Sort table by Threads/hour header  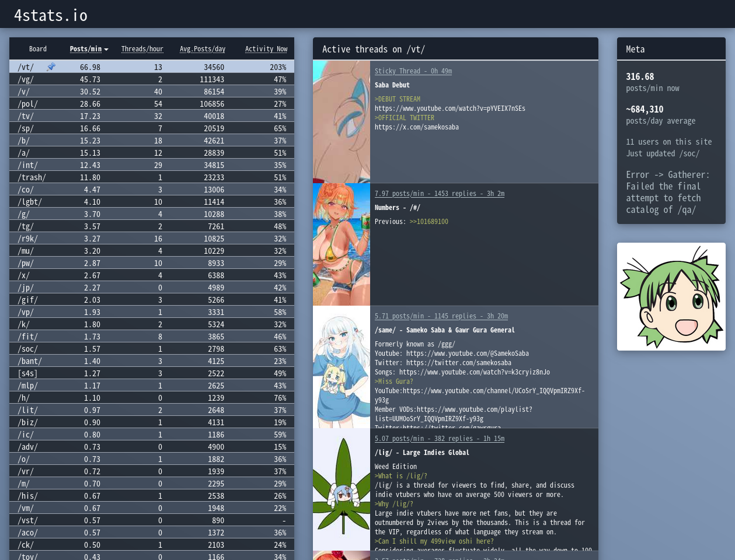(x=142, y=49)
